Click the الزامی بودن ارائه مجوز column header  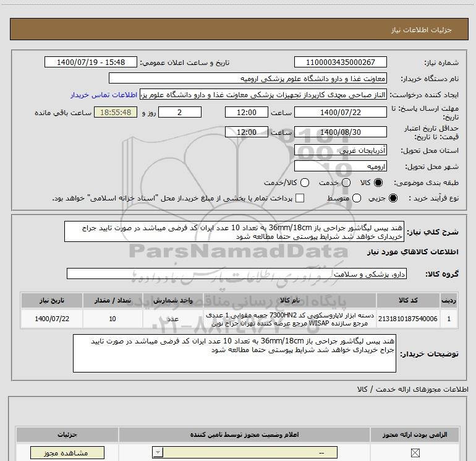415,434
